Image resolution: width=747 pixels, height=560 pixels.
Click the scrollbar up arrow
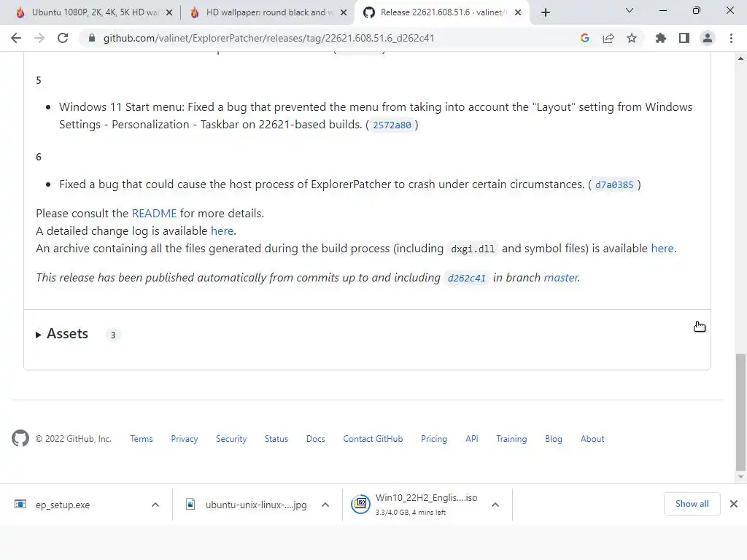pos(740,58)
